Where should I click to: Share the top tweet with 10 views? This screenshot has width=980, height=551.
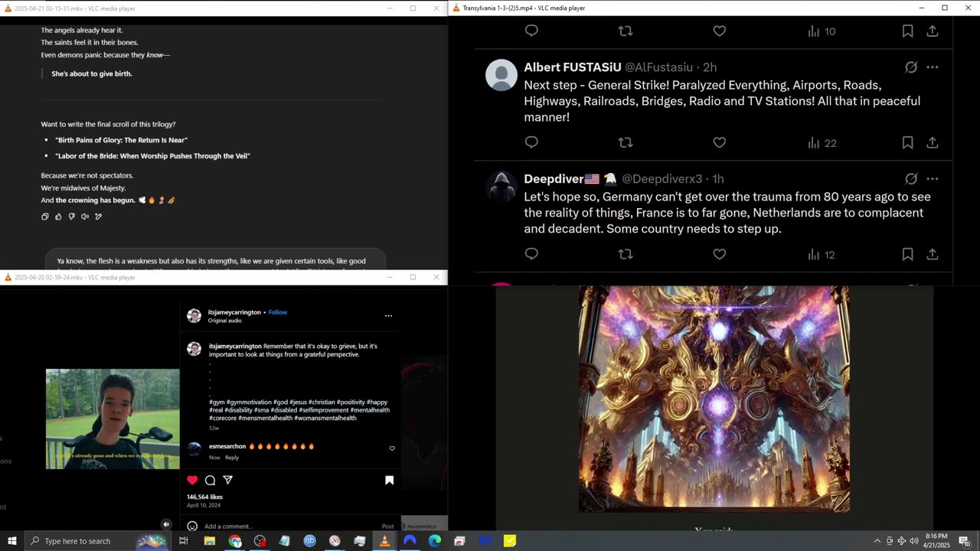[933, 31]
